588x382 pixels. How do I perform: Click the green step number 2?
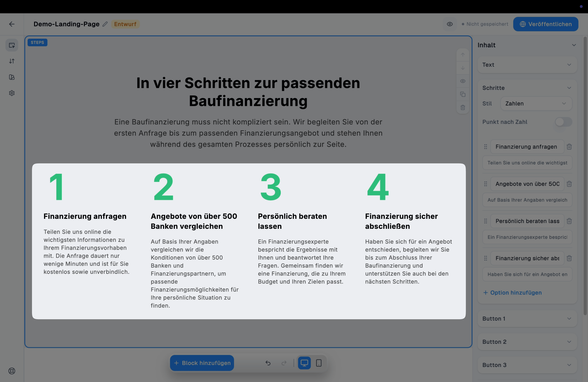(x=163, y=187)
